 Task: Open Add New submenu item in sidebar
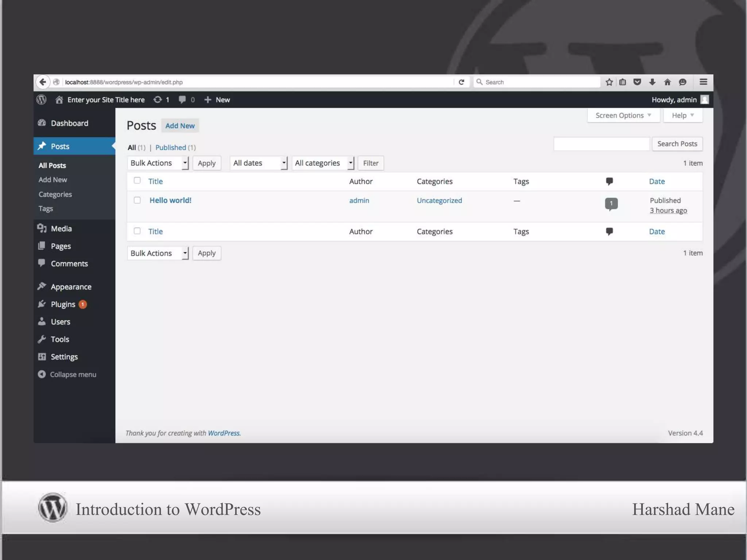pyautogui.click(x=53, y=180)
